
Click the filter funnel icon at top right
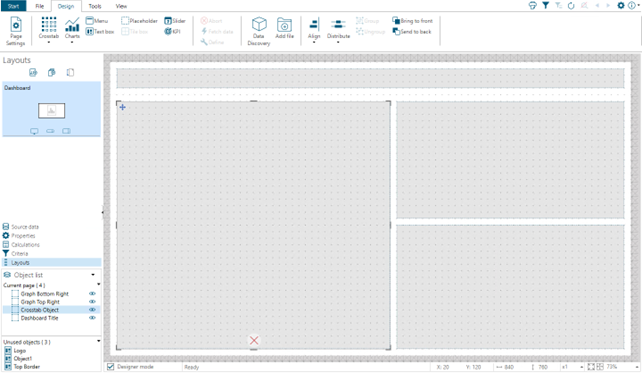pyautogui.click(x=545, y=5)
